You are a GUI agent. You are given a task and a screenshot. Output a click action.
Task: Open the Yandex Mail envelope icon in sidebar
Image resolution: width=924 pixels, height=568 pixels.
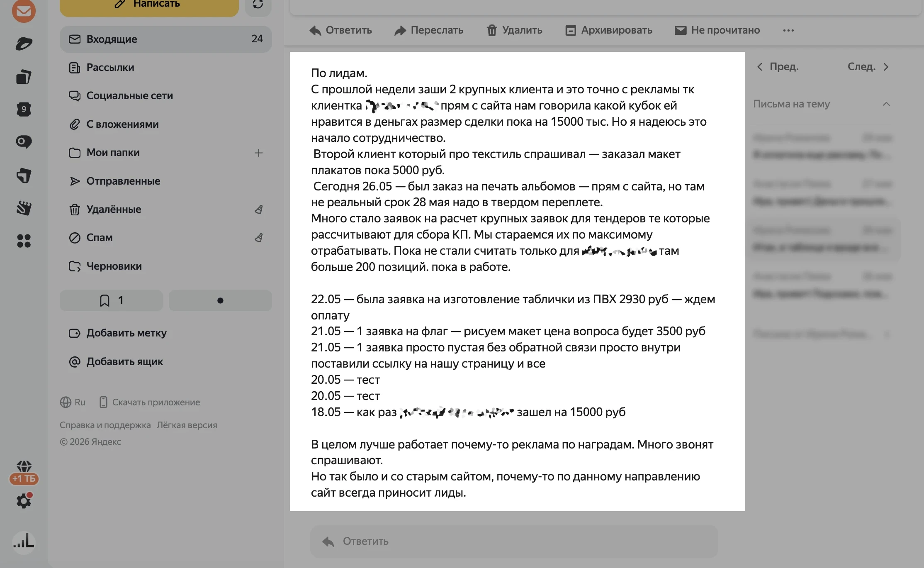[24, 11]
